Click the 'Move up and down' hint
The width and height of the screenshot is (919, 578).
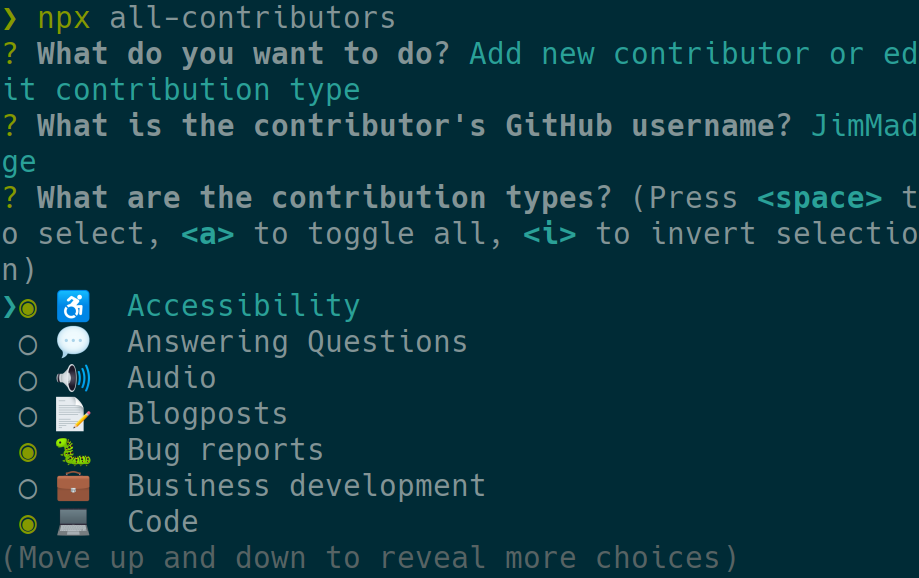369,558
